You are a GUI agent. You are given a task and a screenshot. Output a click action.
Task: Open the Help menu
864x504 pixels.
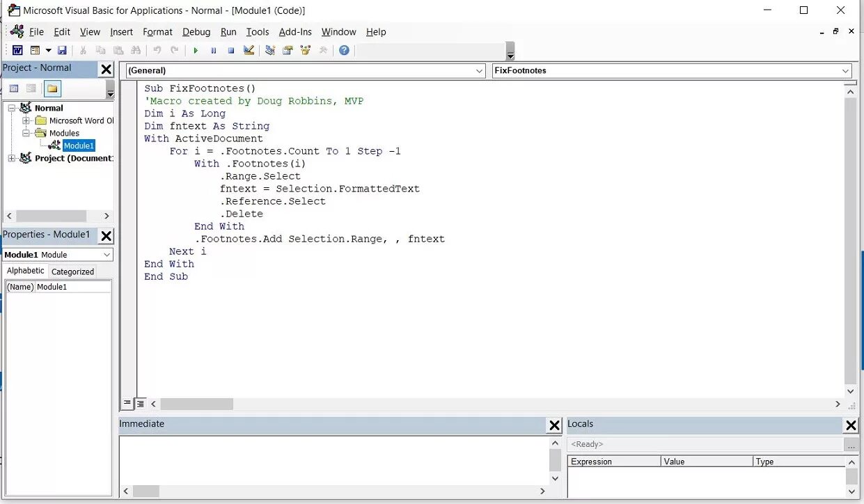coord(376,31)
